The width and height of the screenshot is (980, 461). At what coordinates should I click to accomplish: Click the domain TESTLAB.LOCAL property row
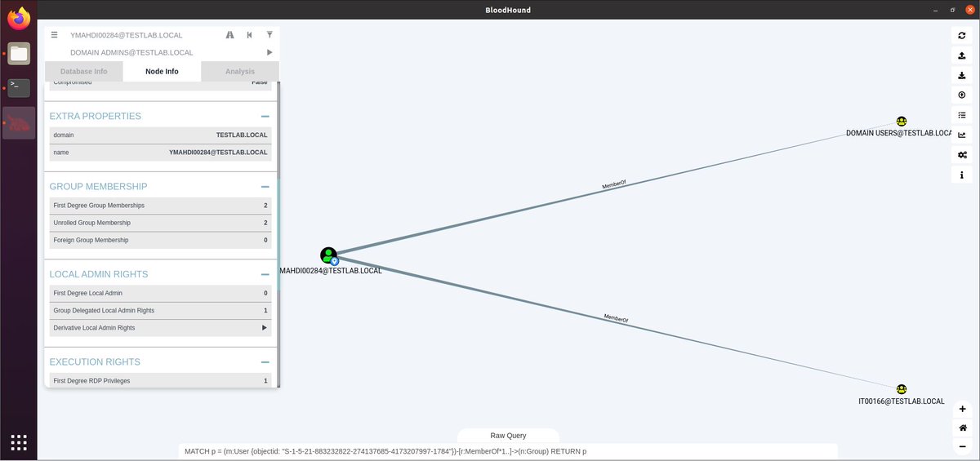160,135
